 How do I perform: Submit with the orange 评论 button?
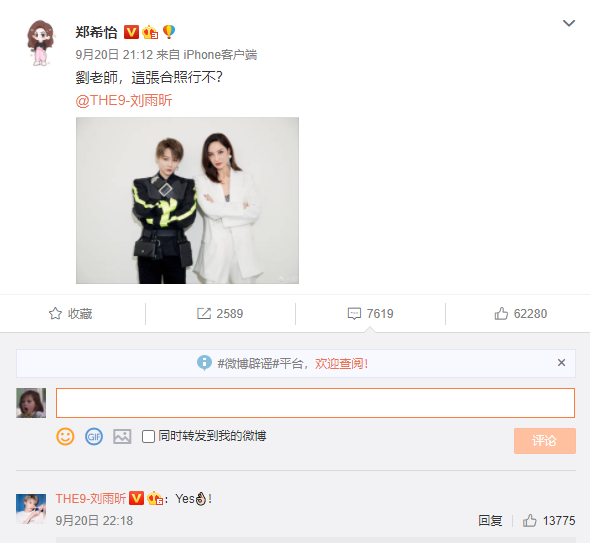[x=544, y=441]
